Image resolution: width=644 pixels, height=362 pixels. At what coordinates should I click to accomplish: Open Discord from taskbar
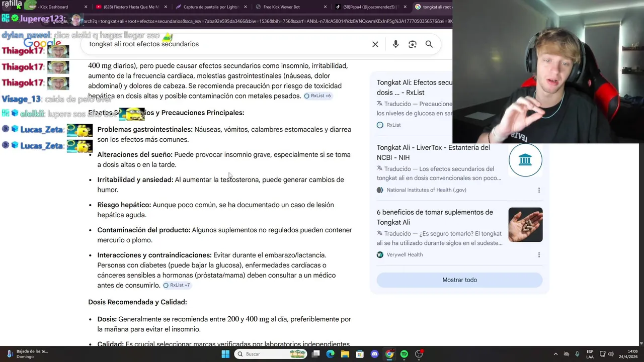tap(374, 354)
